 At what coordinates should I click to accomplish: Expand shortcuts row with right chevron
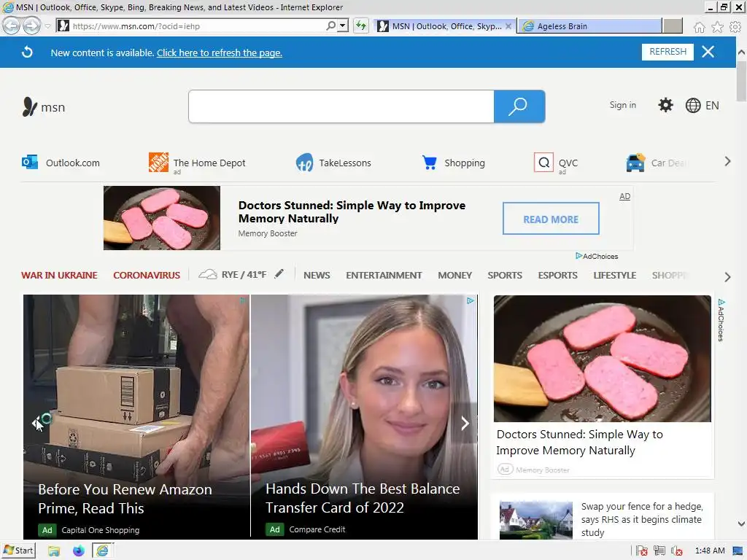727,162
